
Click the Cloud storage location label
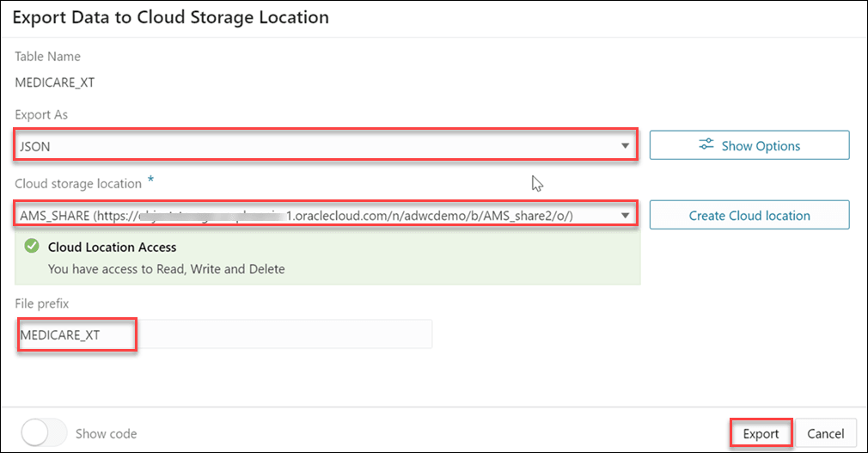coord(78,183)
